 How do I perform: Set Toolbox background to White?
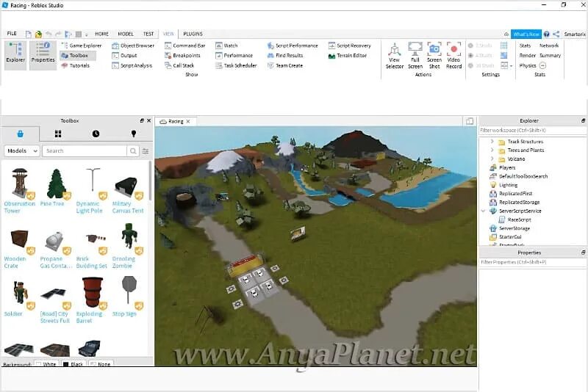(46, 364)
